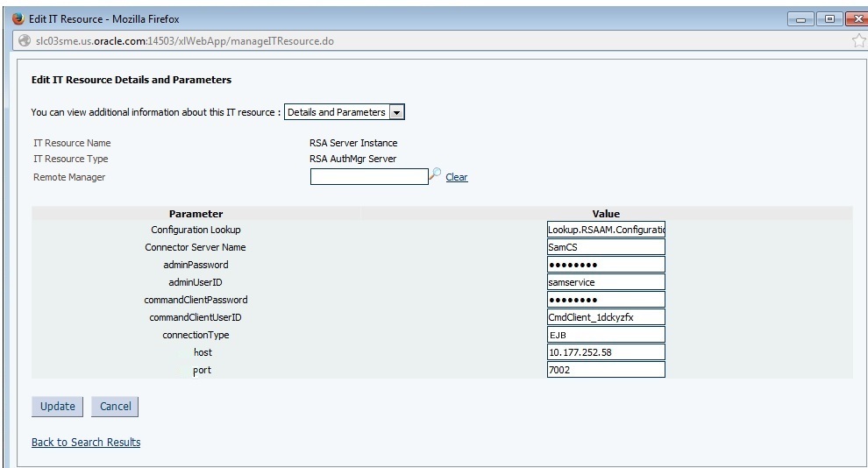This screenshot has width=868, height=468.
Task: Click the Firefox logo in title bar
Action: click(x=18, y=18)
